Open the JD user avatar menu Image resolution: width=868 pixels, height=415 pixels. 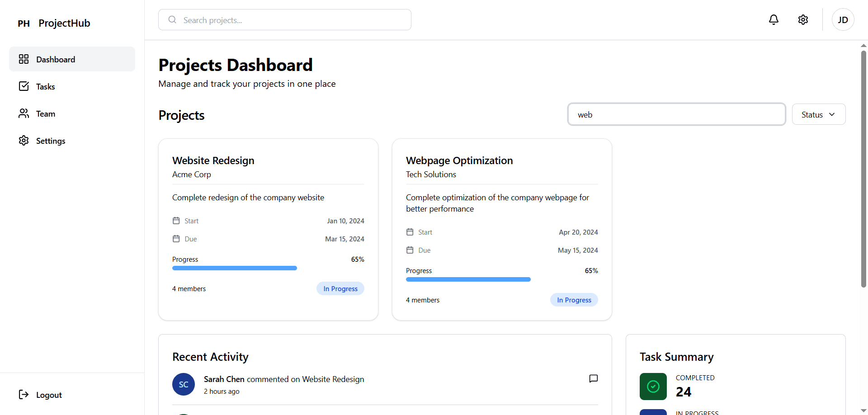tap(843, 19)
